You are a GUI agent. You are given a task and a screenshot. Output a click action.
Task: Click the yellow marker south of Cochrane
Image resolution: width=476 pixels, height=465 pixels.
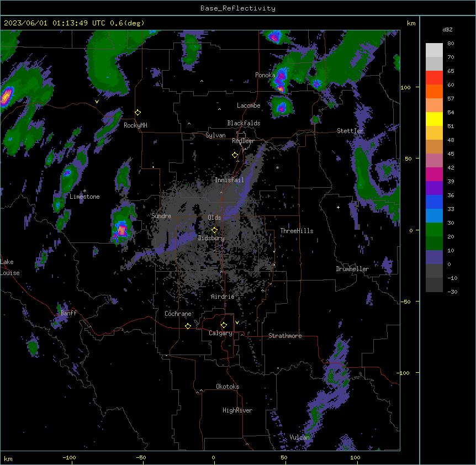(x=188, y=326)
